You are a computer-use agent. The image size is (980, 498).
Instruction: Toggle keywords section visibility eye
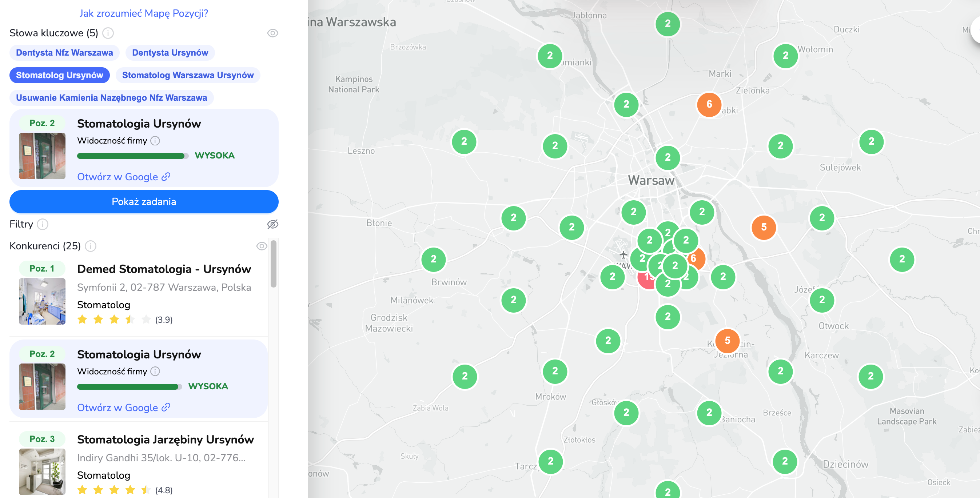coord(272,33)
